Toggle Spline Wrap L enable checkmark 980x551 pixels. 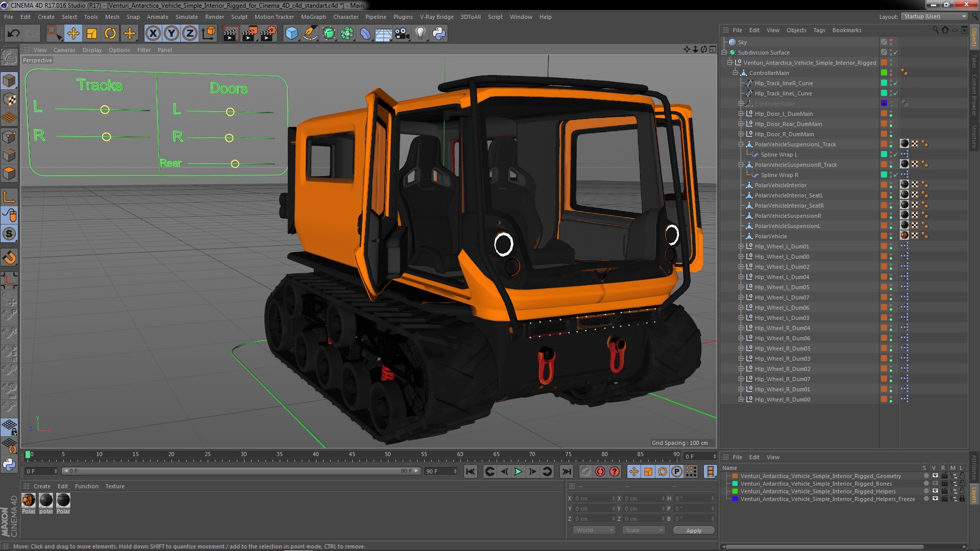(896, 155)
